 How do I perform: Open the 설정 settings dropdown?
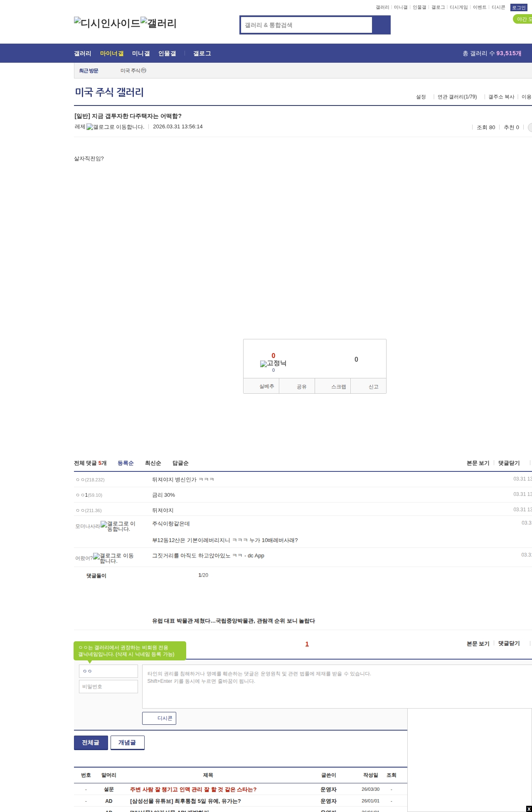421,97
